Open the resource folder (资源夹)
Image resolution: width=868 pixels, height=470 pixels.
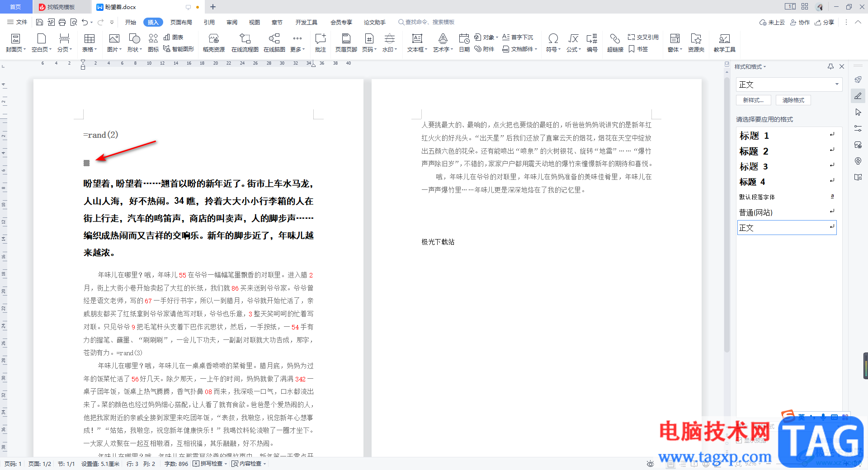tap(696, 43)
